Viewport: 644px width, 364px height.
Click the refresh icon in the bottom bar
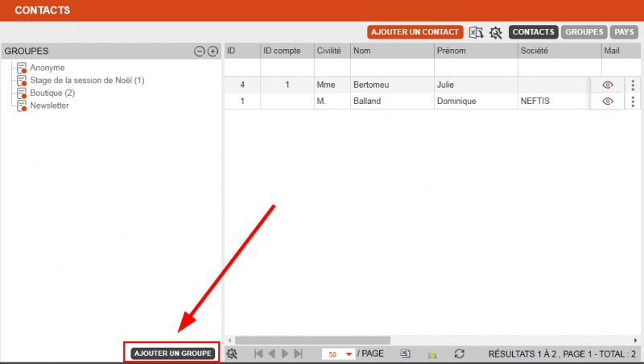click(460, 354)
